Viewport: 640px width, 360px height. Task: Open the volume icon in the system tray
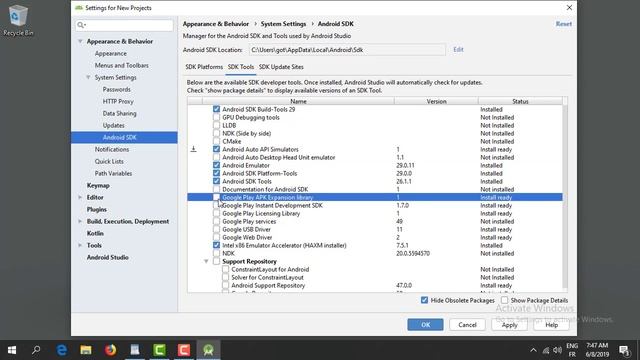557,350
